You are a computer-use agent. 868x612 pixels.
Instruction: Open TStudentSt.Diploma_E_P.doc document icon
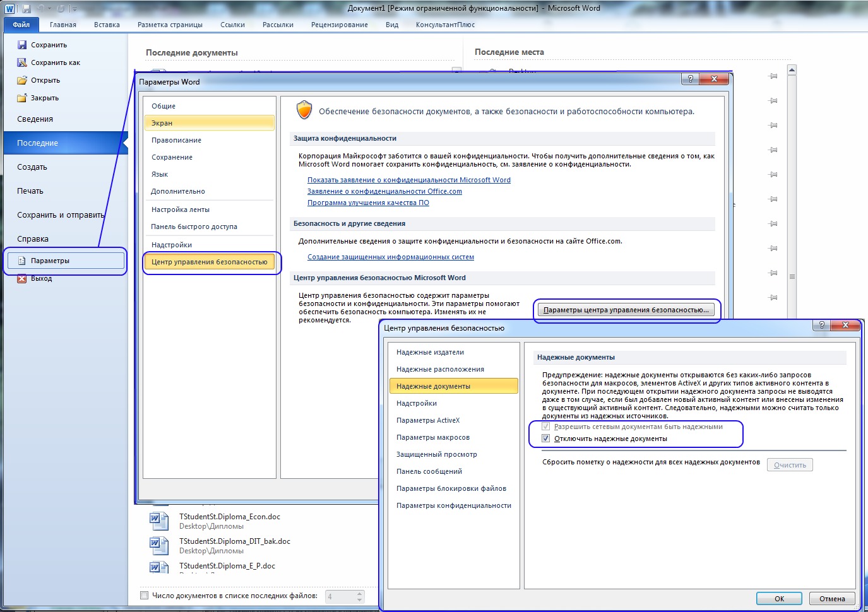pos(159,567)
